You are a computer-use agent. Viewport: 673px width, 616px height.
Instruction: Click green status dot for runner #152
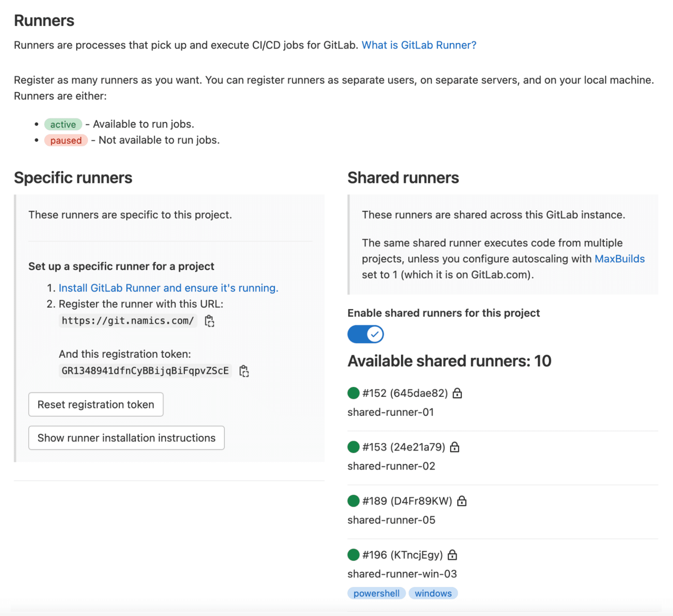click(354, 393)
